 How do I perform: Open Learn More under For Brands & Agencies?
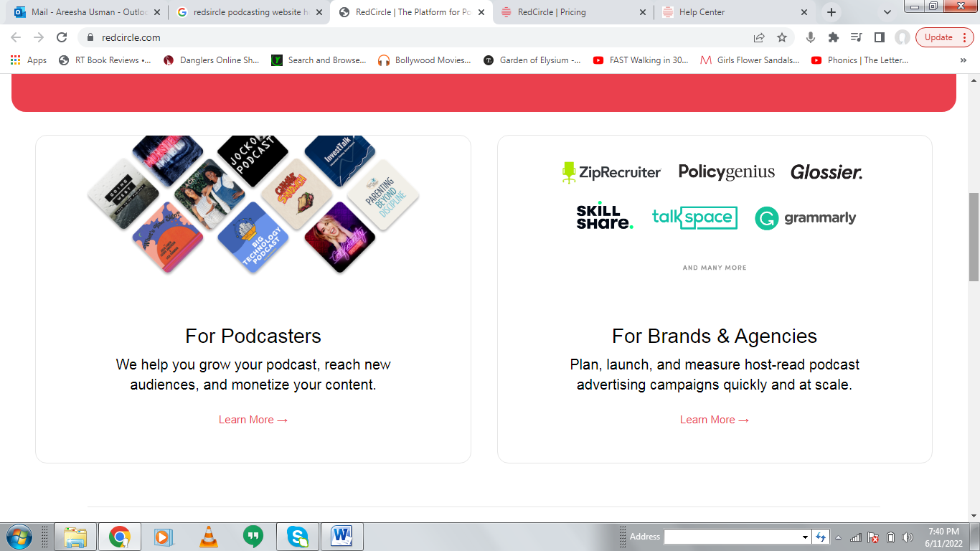coord(715,420)
